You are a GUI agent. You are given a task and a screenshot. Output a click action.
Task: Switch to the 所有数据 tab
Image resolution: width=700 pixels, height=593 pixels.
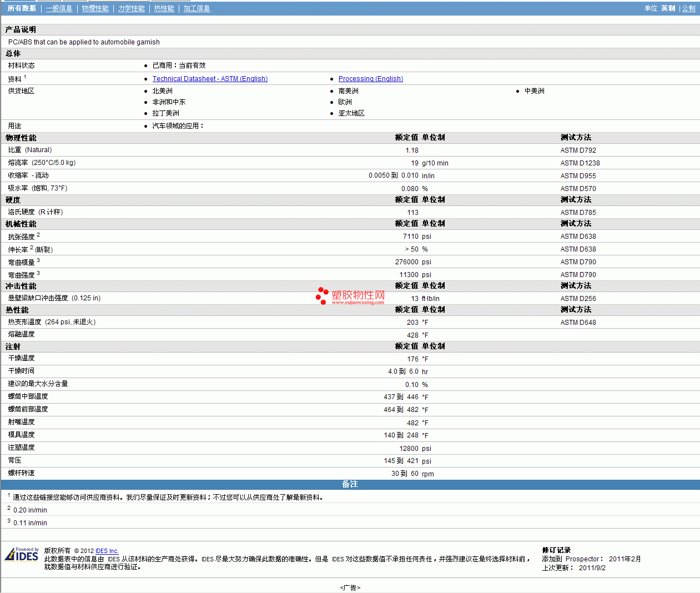[22, 8]
